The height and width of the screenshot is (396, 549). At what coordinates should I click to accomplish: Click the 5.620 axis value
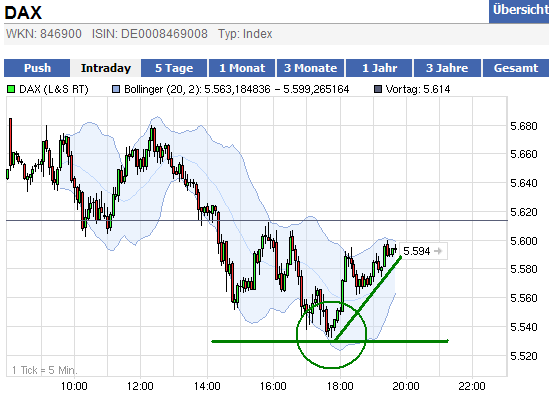click(523, 212)
